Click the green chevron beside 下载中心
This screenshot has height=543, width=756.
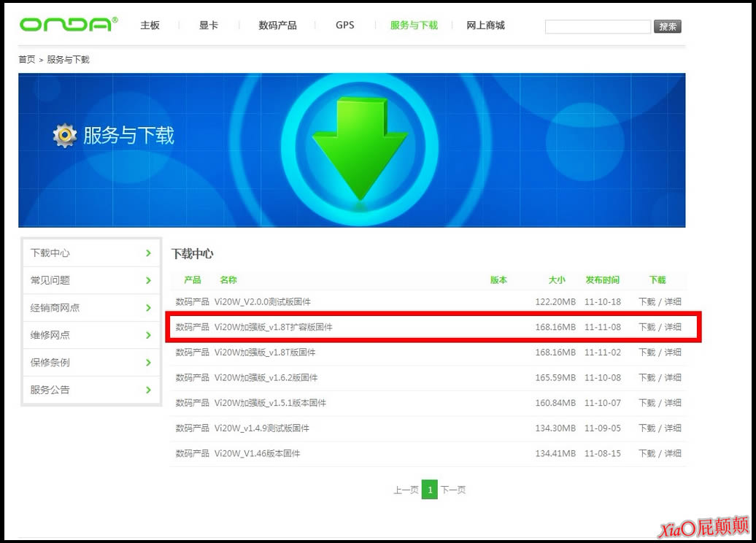[148, 253]
